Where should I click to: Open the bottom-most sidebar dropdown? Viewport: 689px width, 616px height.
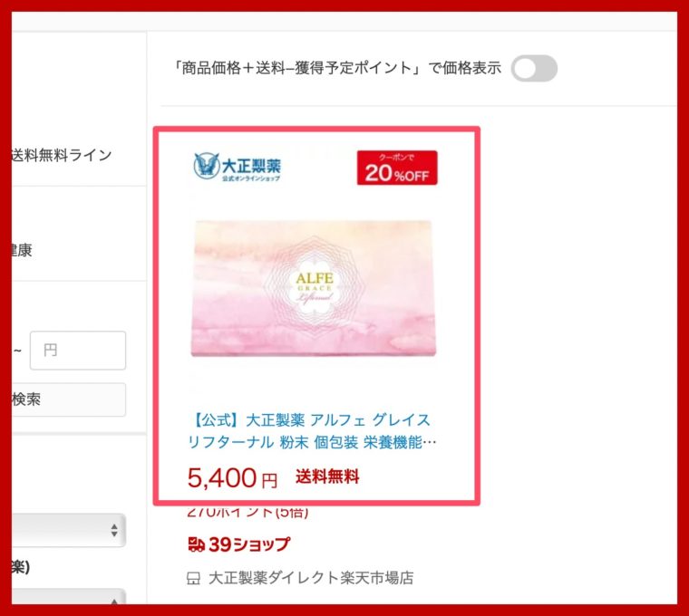(69, 597)
